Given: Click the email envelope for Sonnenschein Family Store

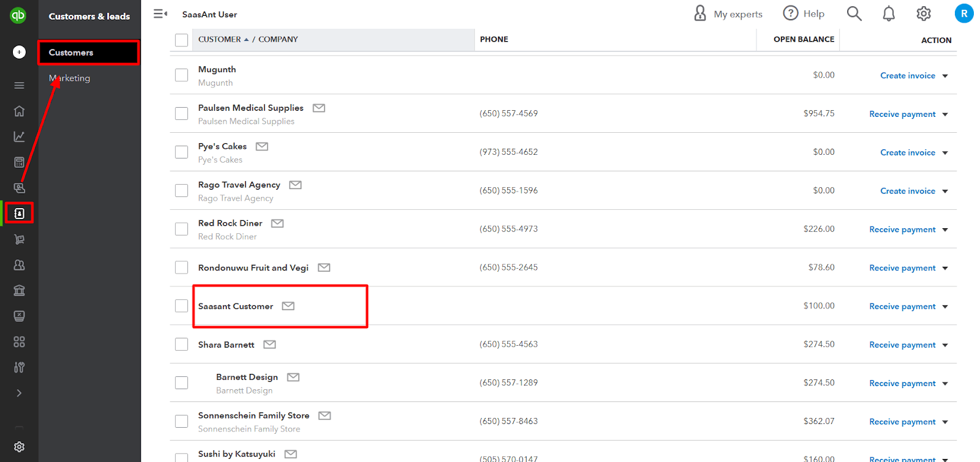Looking at the screenshot, I should [325, 415].
